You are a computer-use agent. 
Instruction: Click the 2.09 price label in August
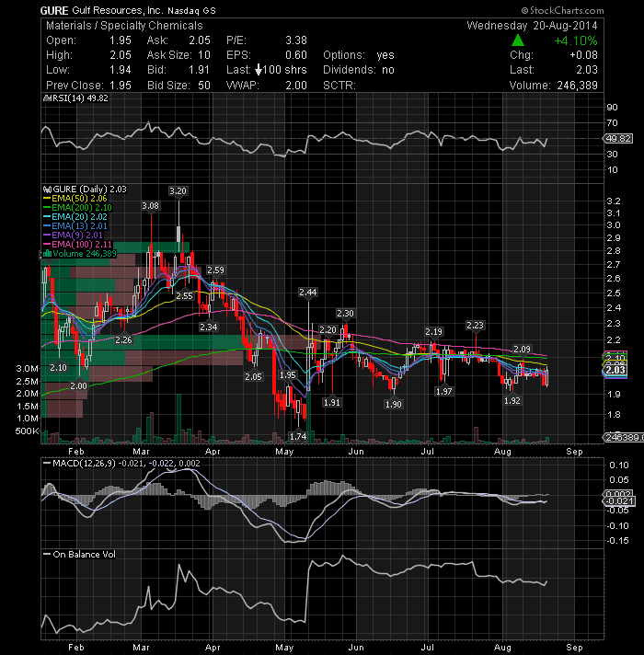[522, 350]
